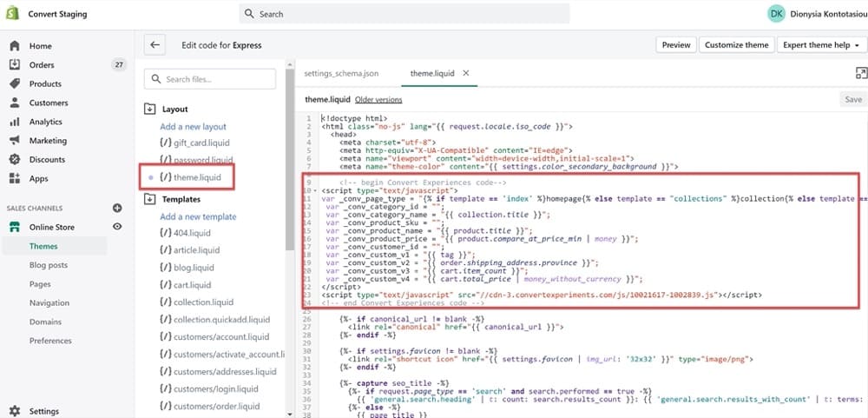Screen dimensions: 868x418
Task: Click the Customers person icon
Action: point(15,103)
